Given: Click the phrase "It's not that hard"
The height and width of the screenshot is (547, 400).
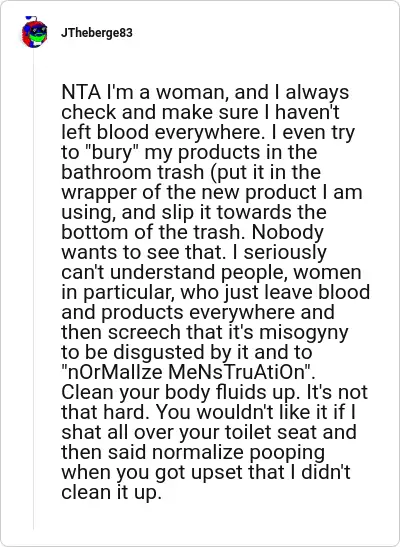Looking at the screenshot, I should pos(214,402).
